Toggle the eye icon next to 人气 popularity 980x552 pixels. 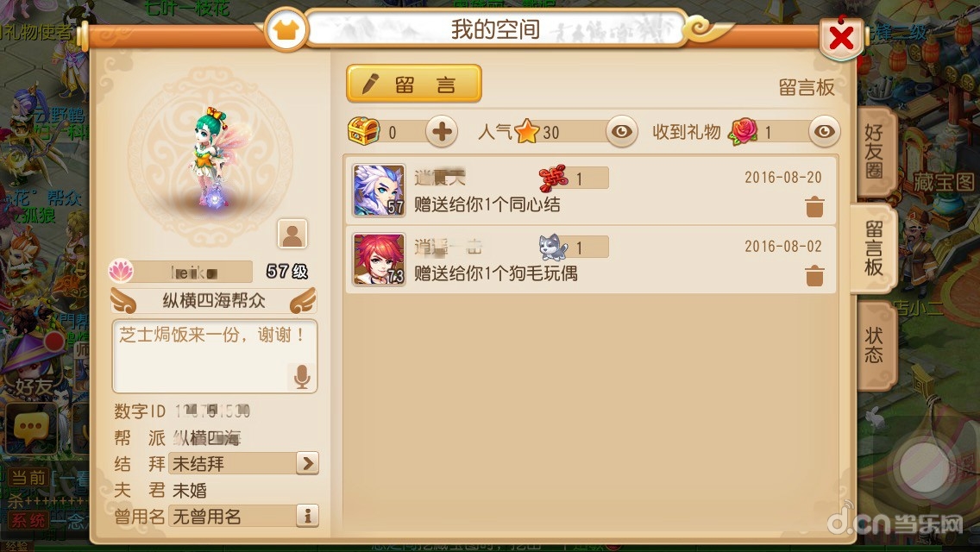click(621, 132)
